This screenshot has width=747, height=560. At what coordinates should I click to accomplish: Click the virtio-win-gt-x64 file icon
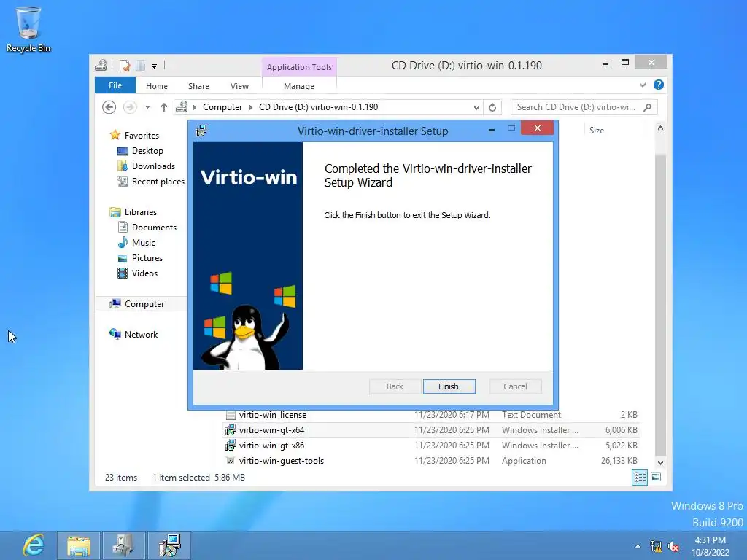[231, 430]
